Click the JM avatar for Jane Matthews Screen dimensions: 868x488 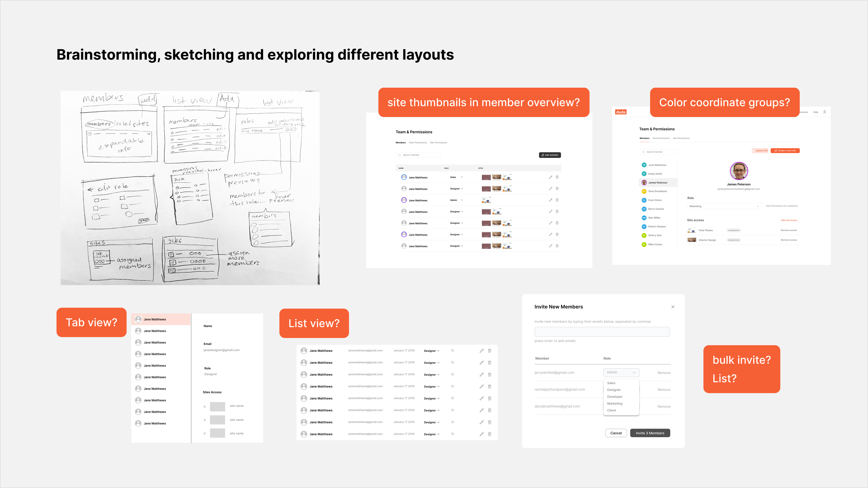click(644, 165)
